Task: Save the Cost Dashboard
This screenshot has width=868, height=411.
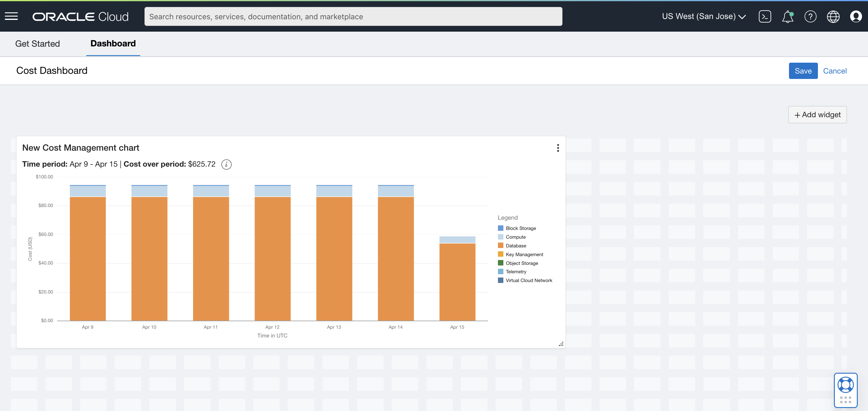Action: click(x=803, y=71)
